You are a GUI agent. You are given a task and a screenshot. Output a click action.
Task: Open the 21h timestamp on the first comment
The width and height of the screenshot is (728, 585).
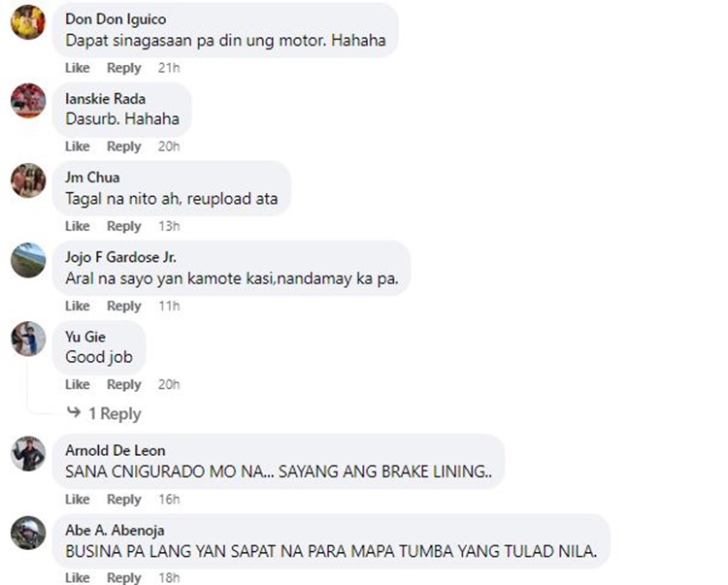pyautogui.click(x=169, y=68)
